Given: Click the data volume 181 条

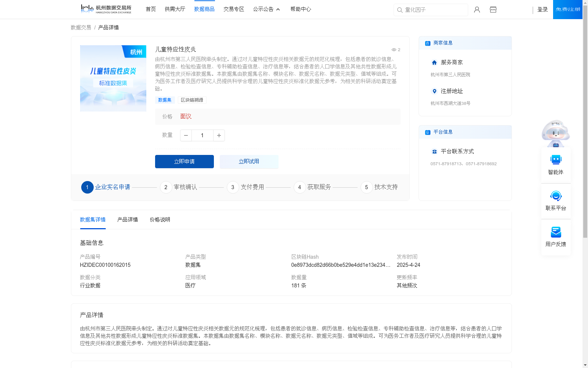Looking at the screenshot, I should (298, 286).
